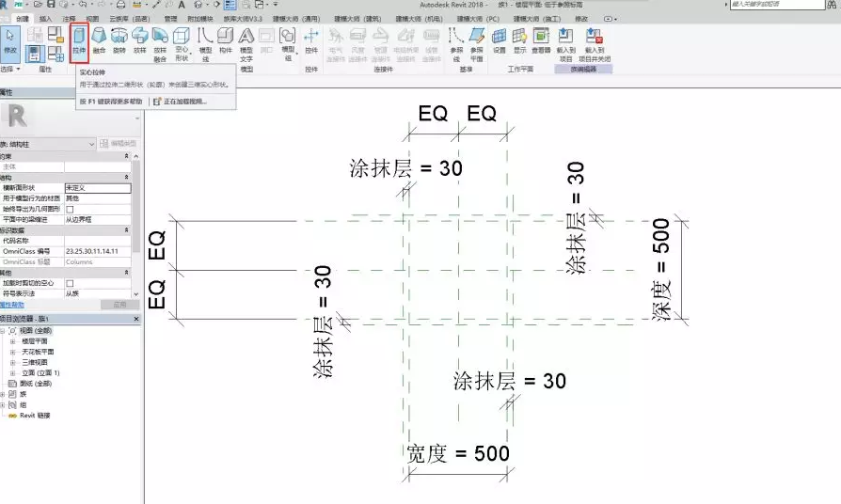Click the 拉伸 (Extrusion) tool

(x=79, y=41)
